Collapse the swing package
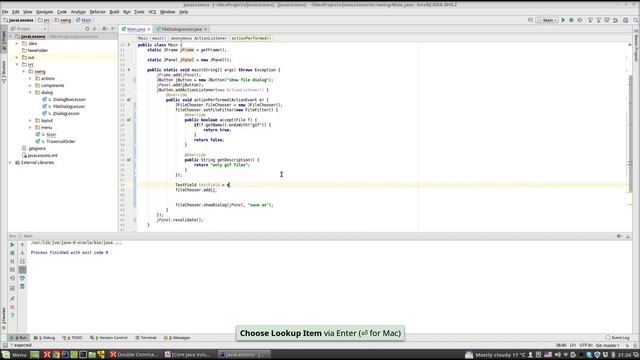640x360 pixels. click(x=23, y=71)
